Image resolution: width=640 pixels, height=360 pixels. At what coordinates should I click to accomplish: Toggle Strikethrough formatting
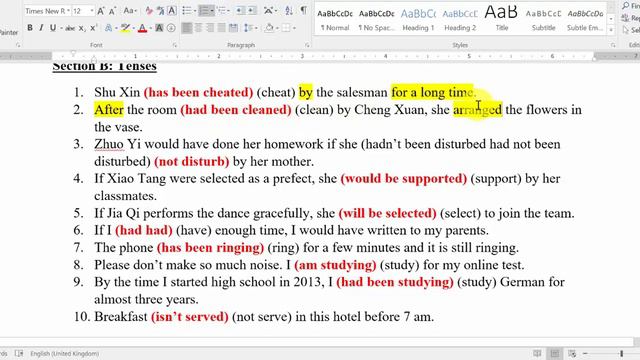[x=70, y=28]
